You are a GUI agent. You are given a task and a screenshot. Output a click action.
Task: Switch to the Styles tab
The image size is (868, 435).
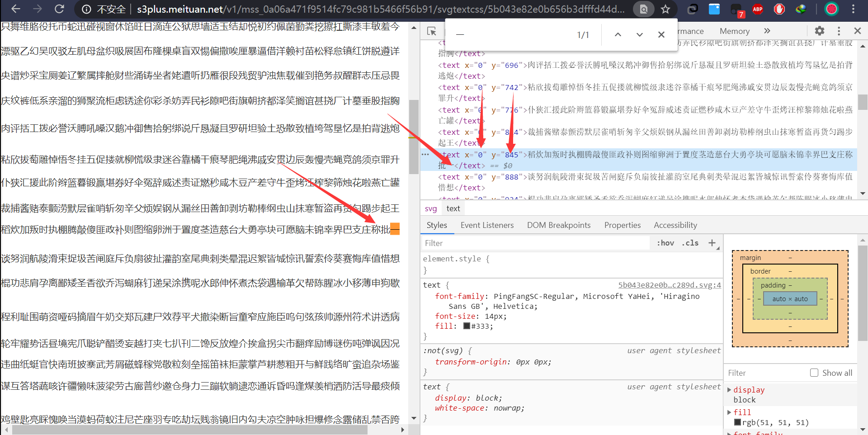point(437,225)
